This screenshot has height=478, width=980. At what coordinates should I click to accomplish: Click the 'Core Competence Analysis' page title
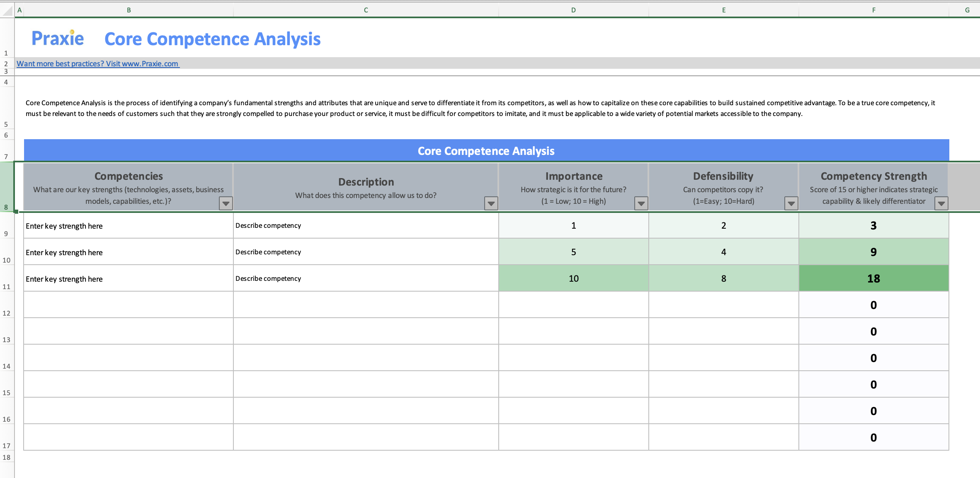[x=212, y=39]
